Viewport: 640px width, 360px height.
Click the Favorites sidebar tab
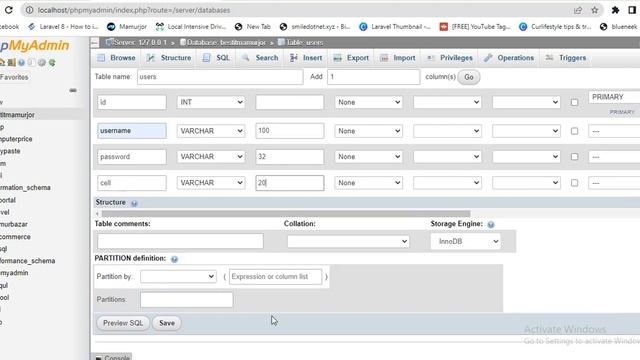14,77
